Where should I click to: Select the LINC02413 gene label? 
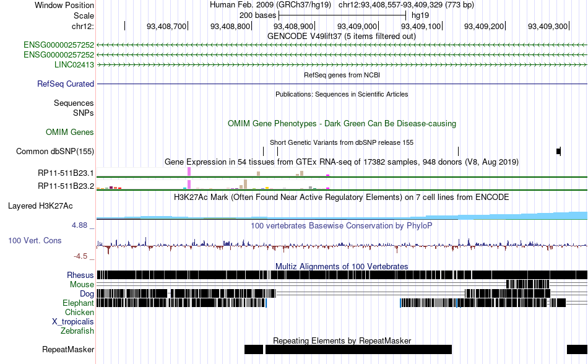[74, 64]
